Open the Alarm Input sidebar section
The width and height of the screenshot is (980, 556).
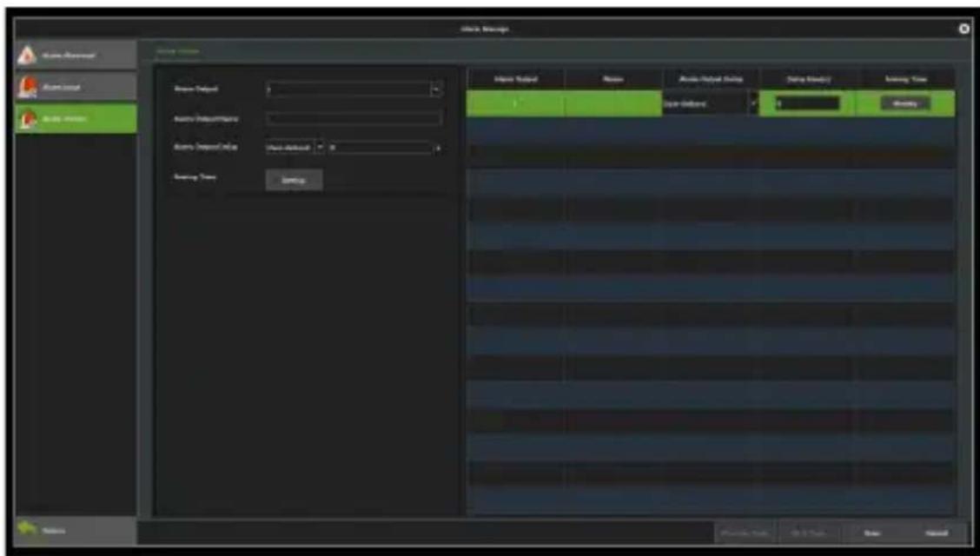click(76, 87)
